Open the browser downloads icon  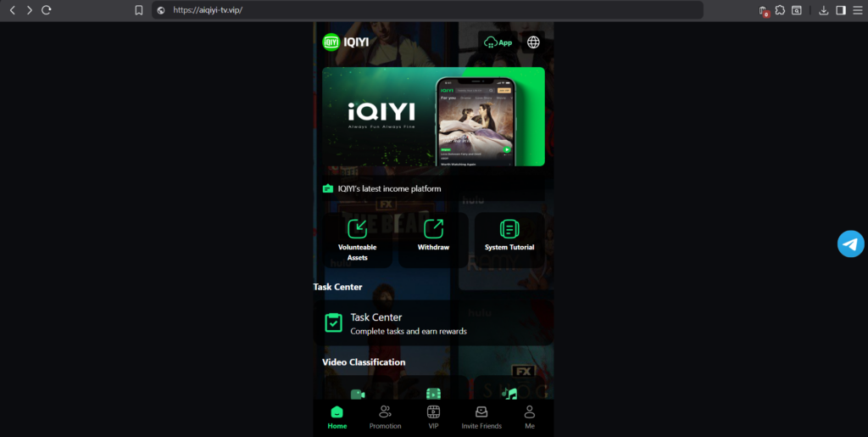pos(824,10)
